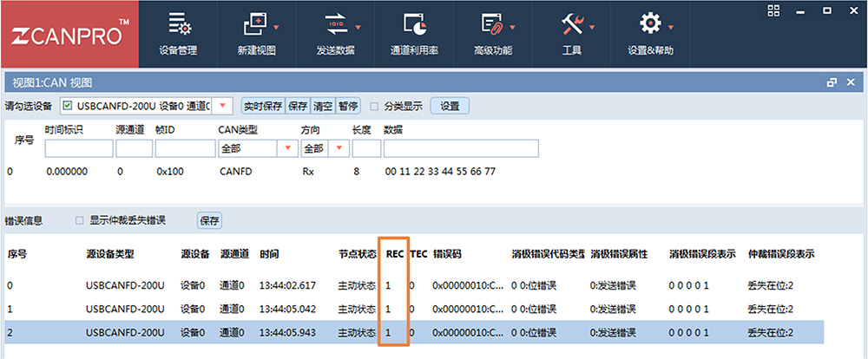Open the 方向 direction filter dropdown
The image size is (868, 359).
coord(339,148)
